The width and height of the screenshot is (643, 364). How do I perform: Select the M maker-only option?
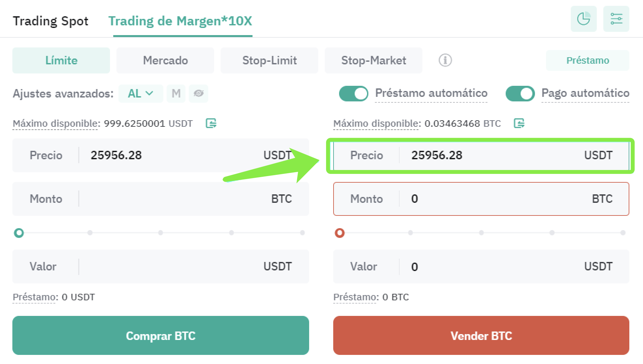click(x=176, y=94)
